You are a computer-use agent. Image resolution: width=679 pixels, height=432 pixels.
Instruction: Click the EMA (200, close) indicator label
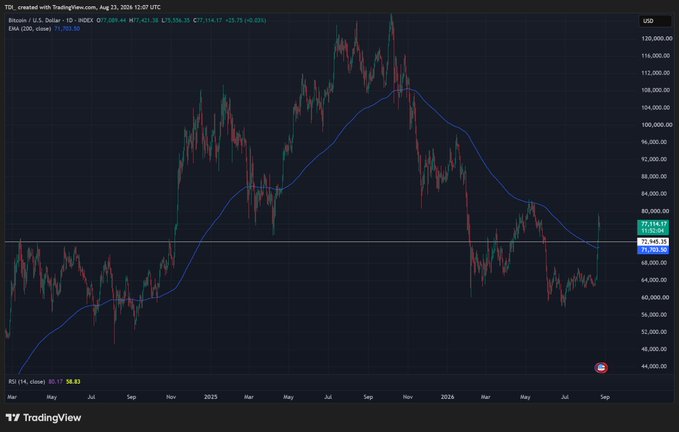pyautogui.click(x=30, y=29)
